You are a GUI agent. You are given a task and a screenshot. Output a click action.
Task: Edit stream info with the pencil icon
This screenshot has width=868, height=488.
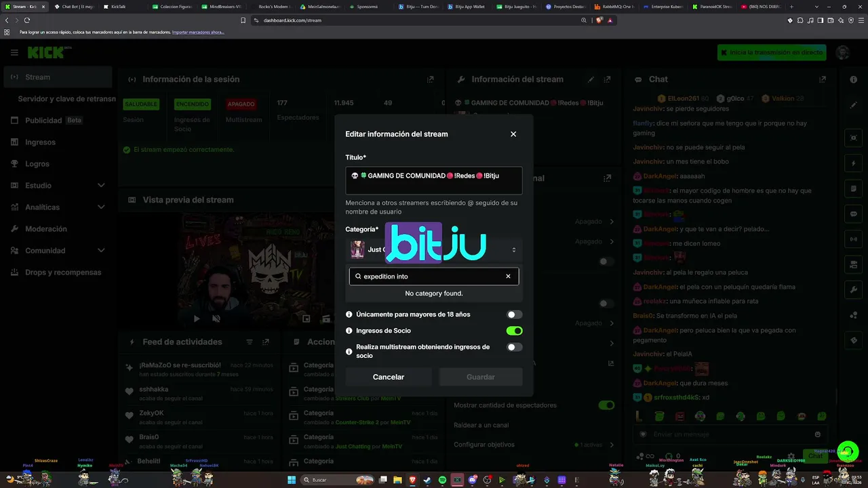[591, 79]
